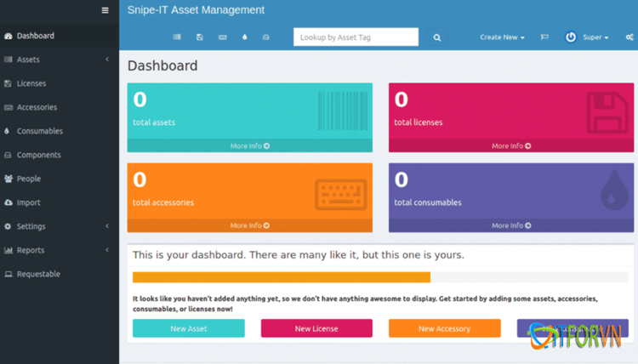Click the licenses floppy disk toolbar icon
The width and height of the screenshot is (638, 364).
(200, 37)
